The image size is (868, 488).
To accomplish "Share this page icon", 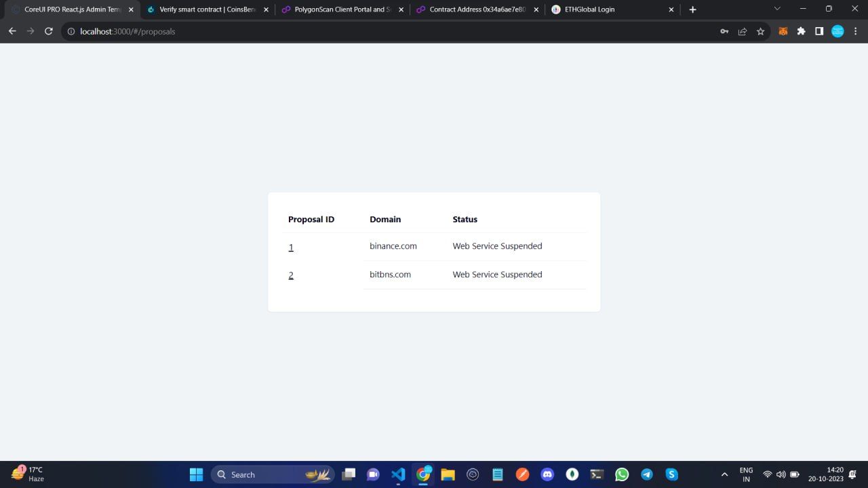I will click(743, 31).
